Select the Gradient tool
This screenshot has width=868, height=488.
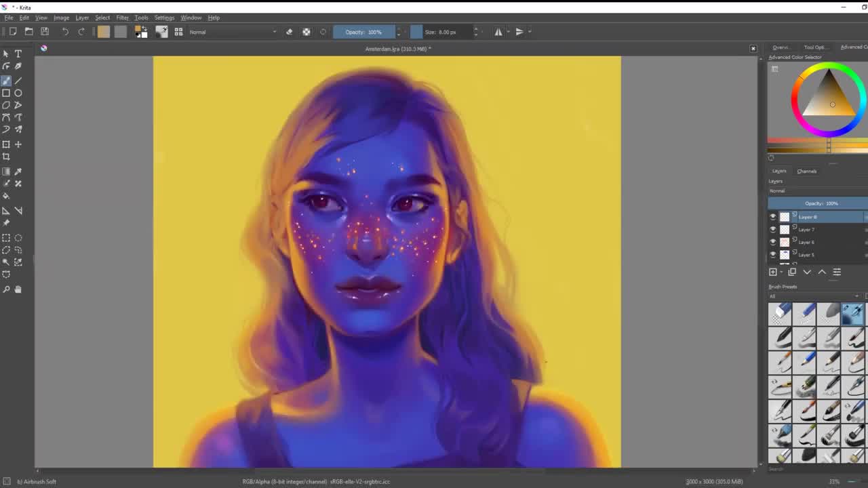(x=6, y=171)
